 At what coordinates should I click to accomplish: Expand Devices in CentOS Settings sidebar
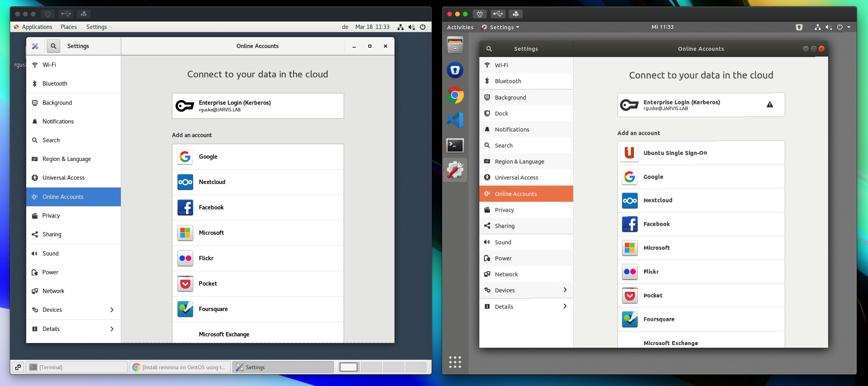[74, 310]
